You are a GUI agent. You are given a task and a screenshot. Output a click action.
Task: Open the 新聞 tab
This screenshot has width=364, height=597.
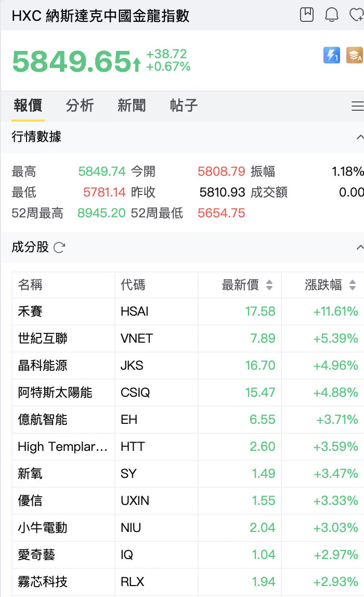pos(132,106)
